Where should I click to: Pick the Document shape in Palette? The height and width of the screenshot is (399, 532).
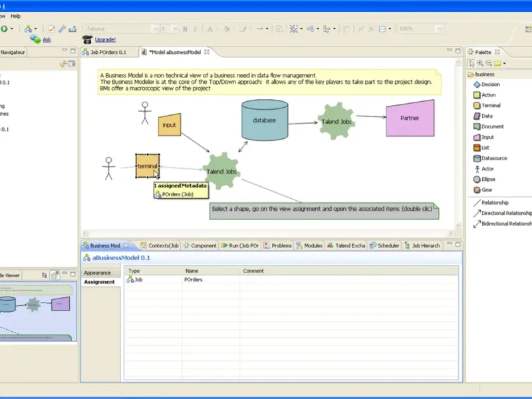(x=489, y=126)
